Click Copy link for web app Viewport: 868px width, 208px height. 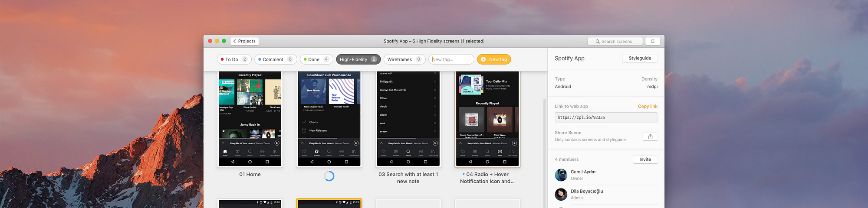pyautogui.click(x=648, y=106)
